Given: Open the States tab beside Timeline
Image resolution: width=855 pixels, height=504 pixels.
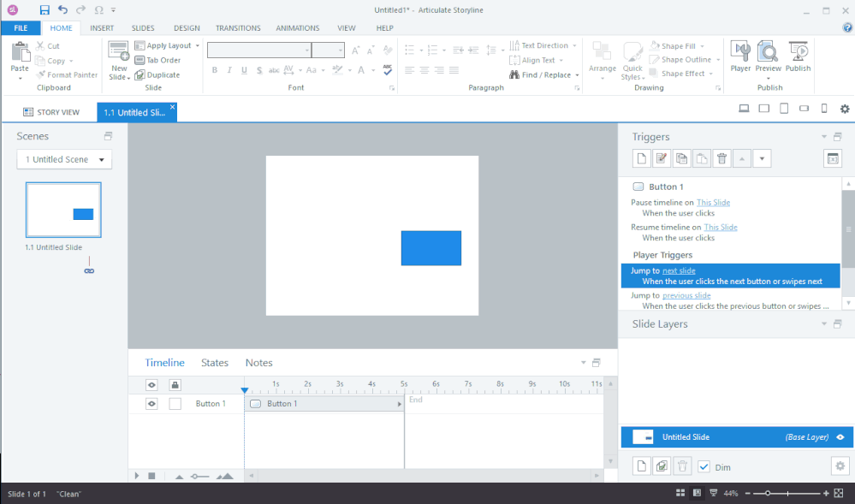Looking at the screenshot, I should coord(215,363).
